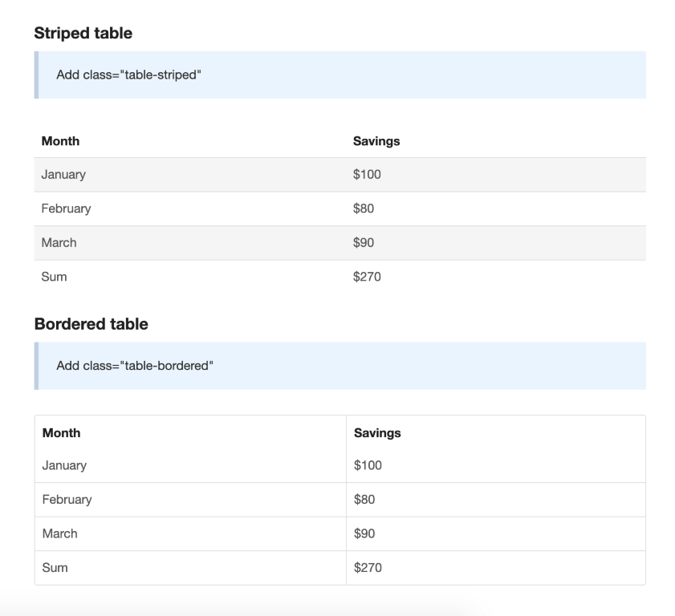
Task: Select January cell in bordered table
Action: tap(64, 465)
